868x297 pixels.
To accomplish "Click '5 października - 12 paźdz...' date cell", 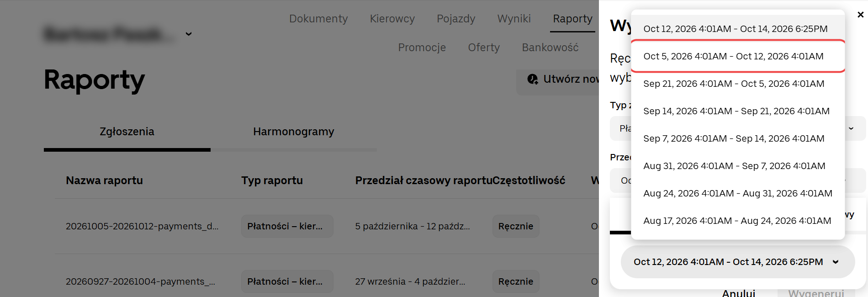I will [x=413, y=226].
